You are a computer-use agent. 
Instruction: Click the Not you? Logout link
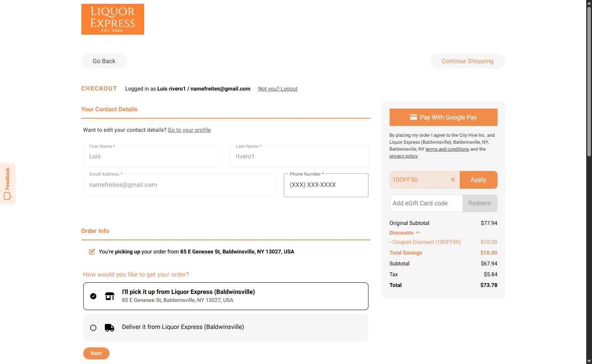277,89
